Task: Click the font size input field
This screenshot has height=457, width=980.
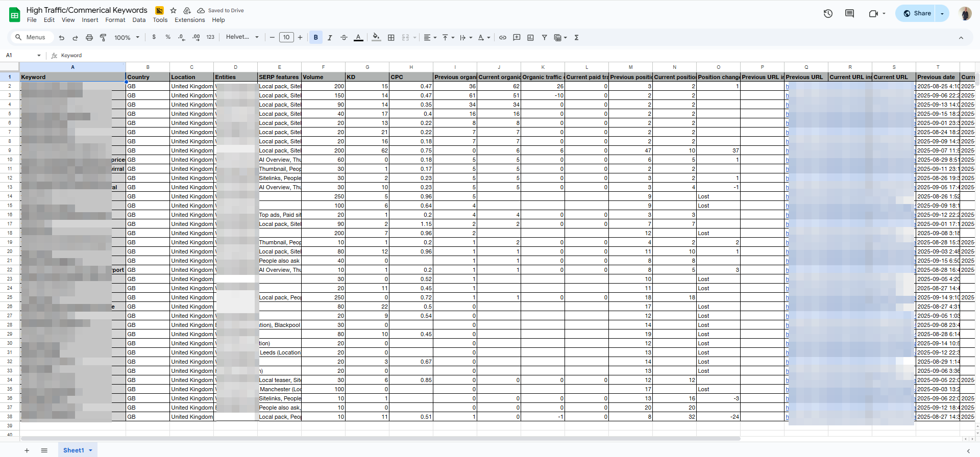Action: [286, 37]
